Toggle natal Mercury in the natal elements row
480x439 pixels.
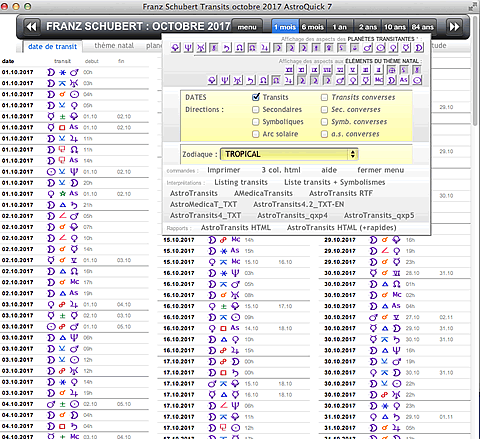tap(366, 80)
